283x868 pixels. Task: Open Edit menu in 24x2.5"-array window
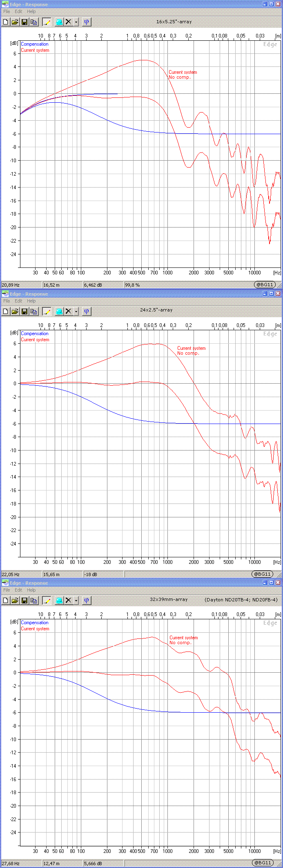(x=18, y=301)
